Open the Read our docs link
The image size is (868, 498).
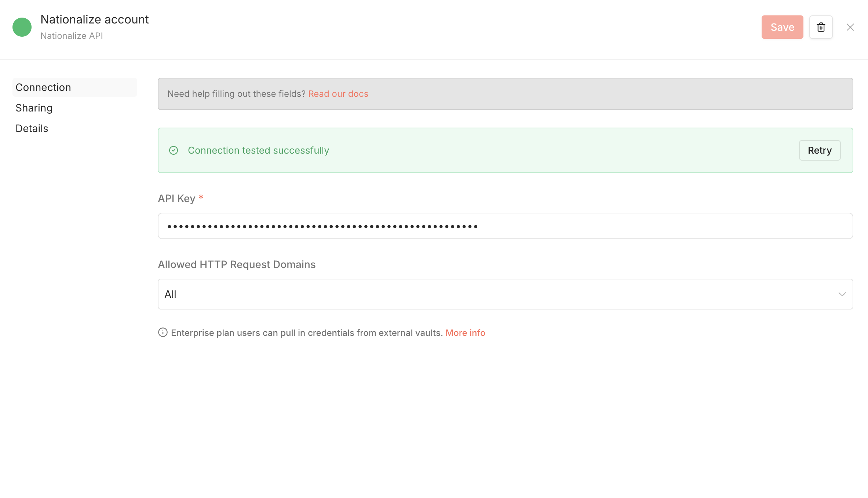(338, 94)
